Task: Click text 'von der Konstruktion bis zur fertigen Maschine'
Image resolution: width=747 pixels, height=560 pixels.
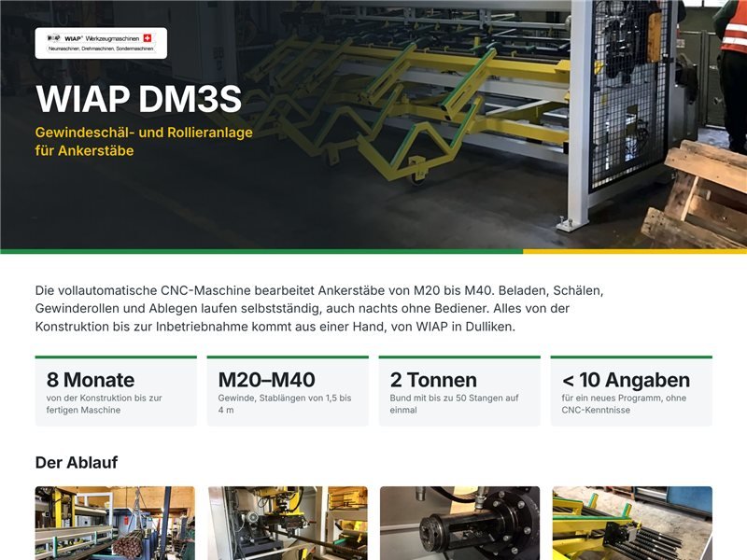Action: 105,404
